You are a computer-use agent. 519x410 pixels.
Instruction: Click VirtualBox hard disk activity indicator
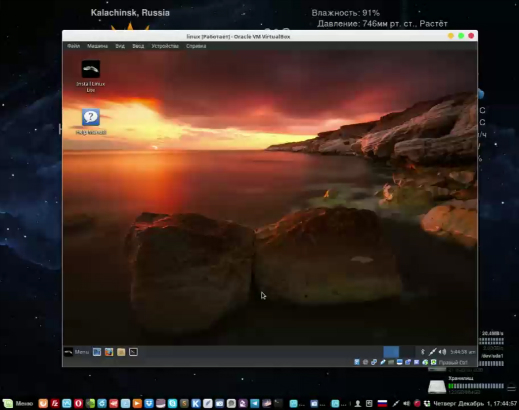tap(357, 362)
